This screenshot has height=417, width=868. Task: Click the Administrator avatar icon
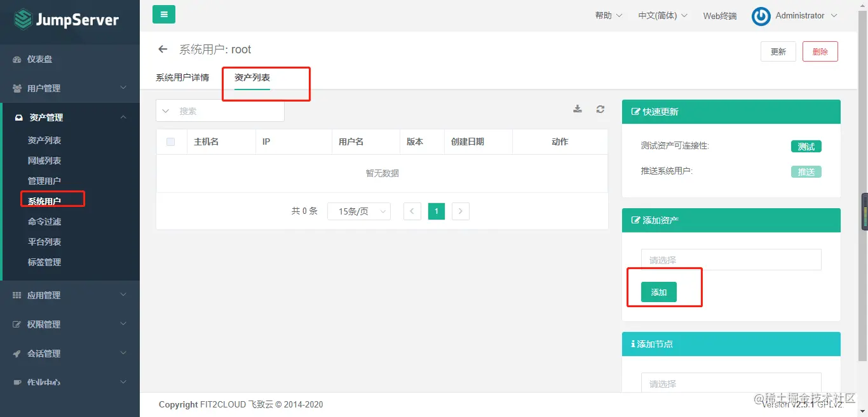tap(761, 16)
